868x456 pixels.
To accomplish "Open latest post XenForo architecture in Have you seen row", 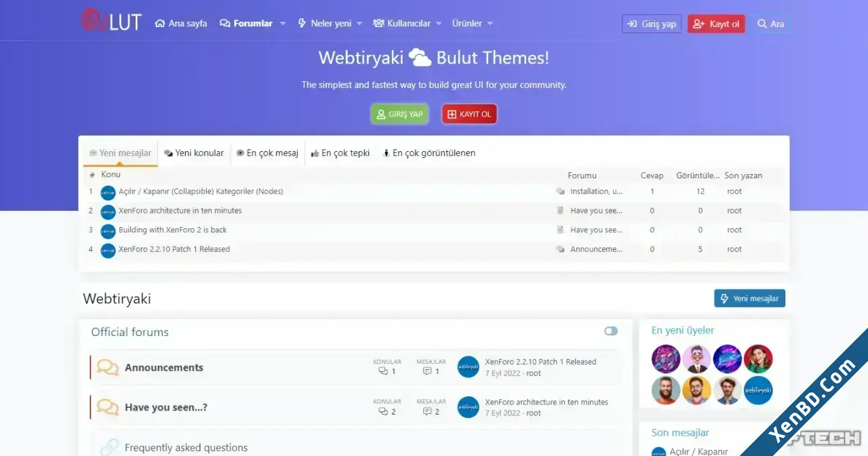I will (547, 402).
